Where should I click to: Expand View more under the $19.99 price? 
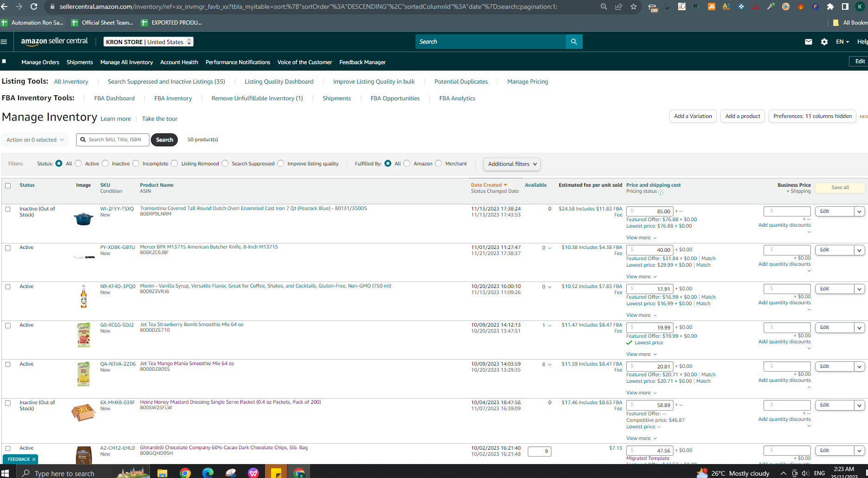click(x=641, y=354)
